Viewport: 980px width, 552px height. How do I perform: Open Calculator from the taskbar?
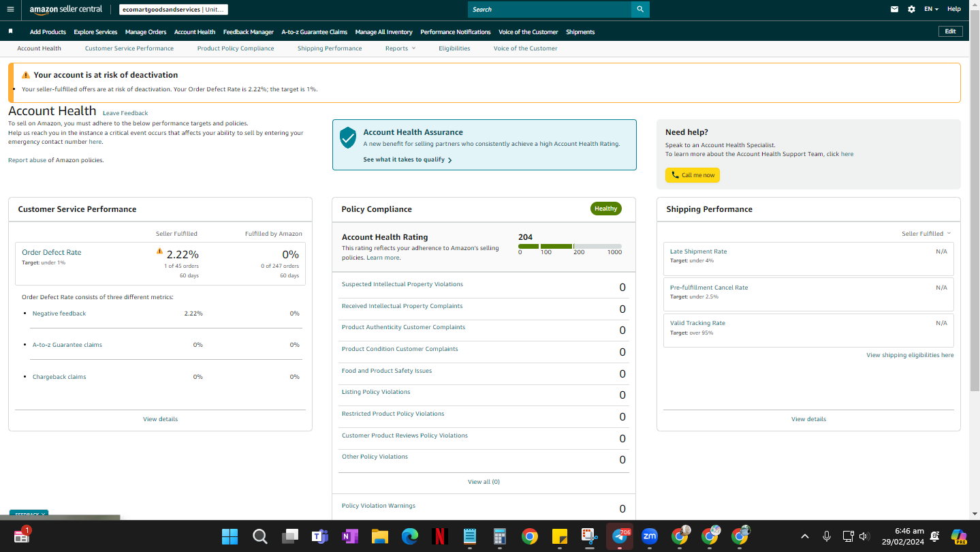point(499,536)
